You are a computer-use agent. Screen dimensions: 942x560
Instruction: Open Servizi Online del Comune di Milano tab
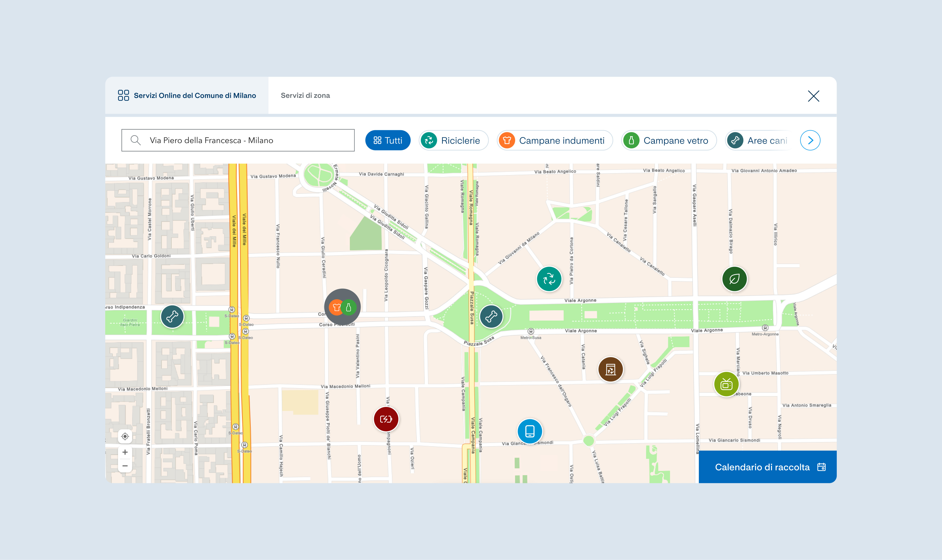coord(187,95)
